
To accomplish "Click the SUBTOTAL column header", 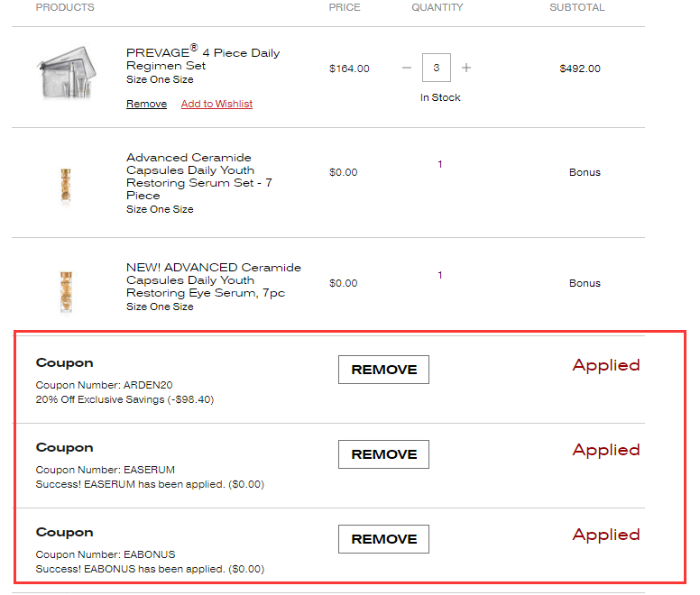I will (x=577, y=7).
